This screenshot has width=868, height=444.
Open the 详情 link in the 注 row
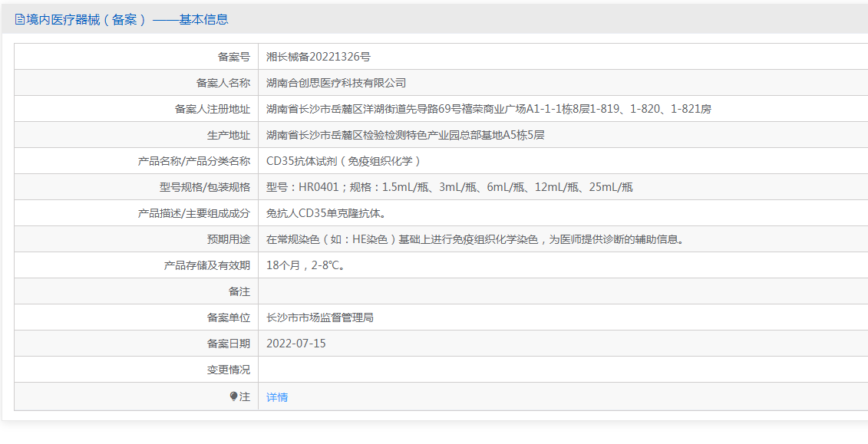click(277, 397)
